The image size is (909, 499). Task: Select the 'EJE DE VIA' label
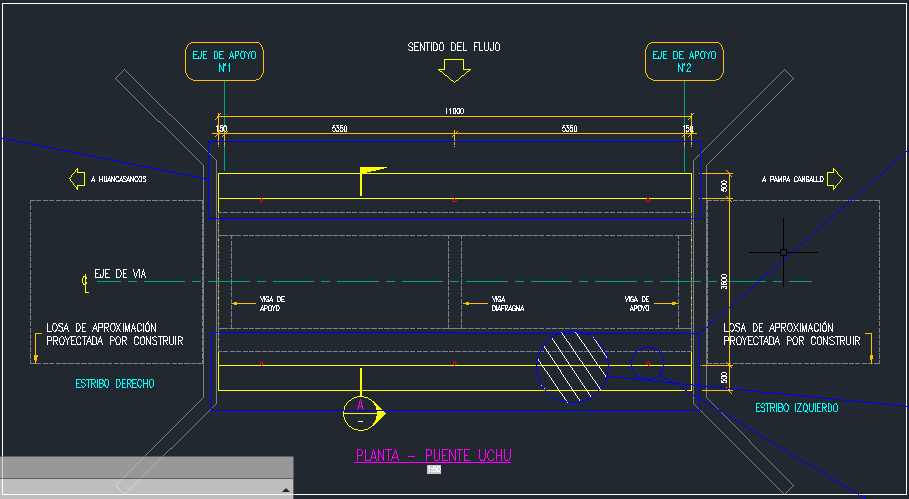120,274
